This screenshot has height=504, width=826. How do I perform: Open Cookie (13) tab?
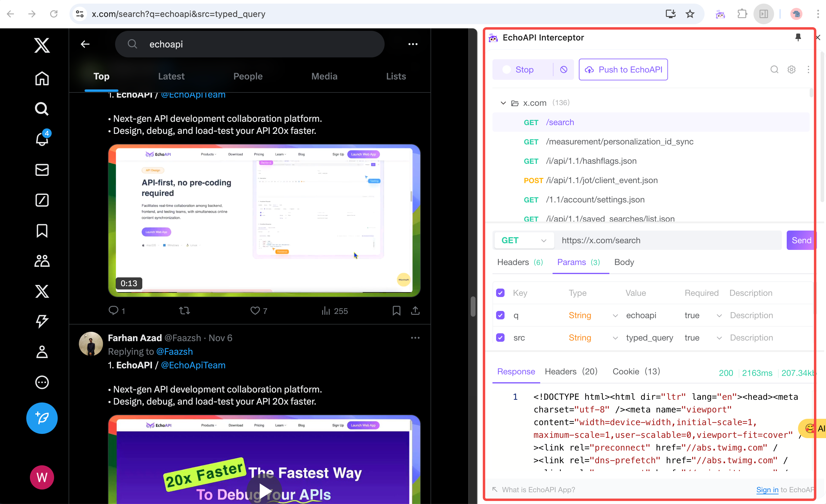click(x=636, y=371)
